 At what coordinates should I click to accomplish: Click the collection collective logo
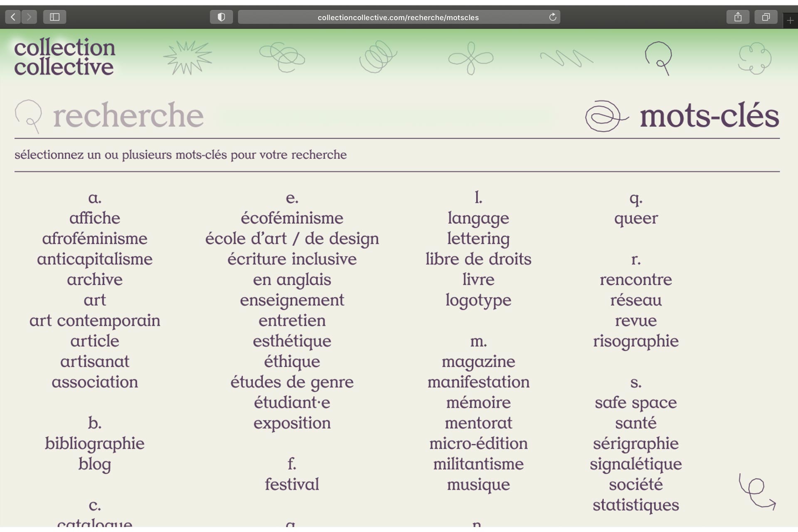tap(64, 57)
